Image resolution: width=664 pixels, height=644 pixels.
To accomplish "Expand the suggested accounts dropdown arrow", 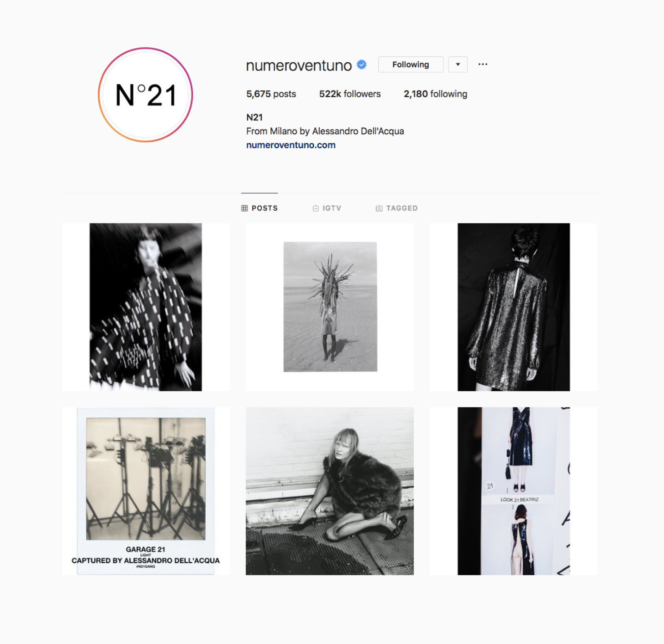I will pos(458,65).
